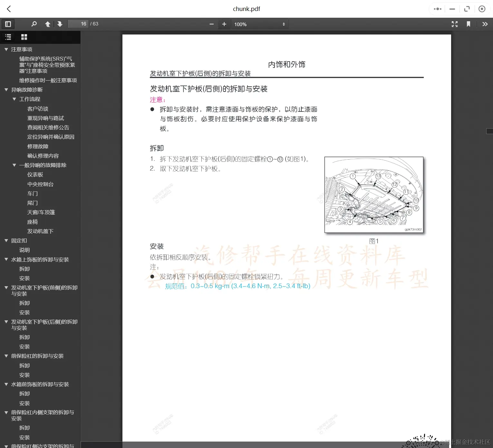Viewport: 493px width, 448px height.
Task: Collapse the 异响故障诊断 section
Action: click(x=5, y=90)
